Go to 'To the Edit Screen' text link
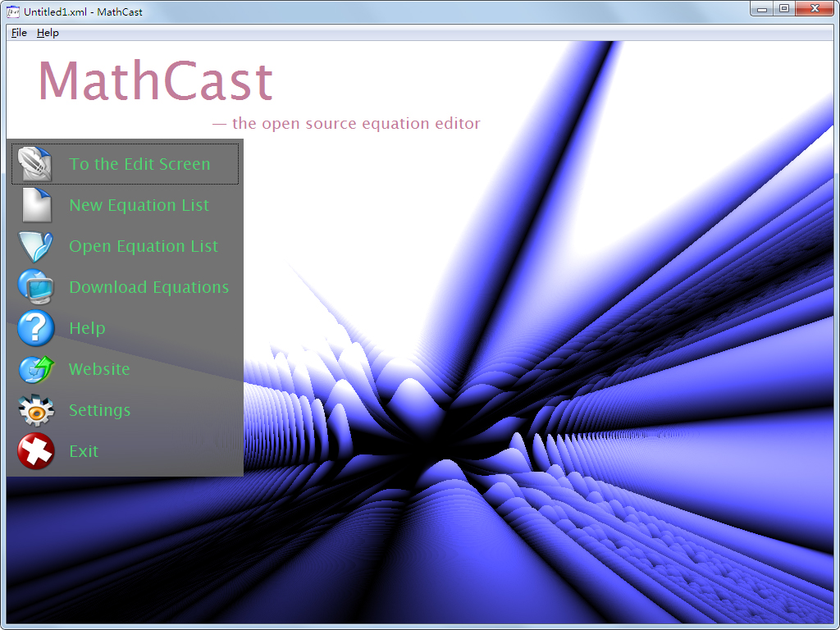The image size is (840, 630). 139,164
